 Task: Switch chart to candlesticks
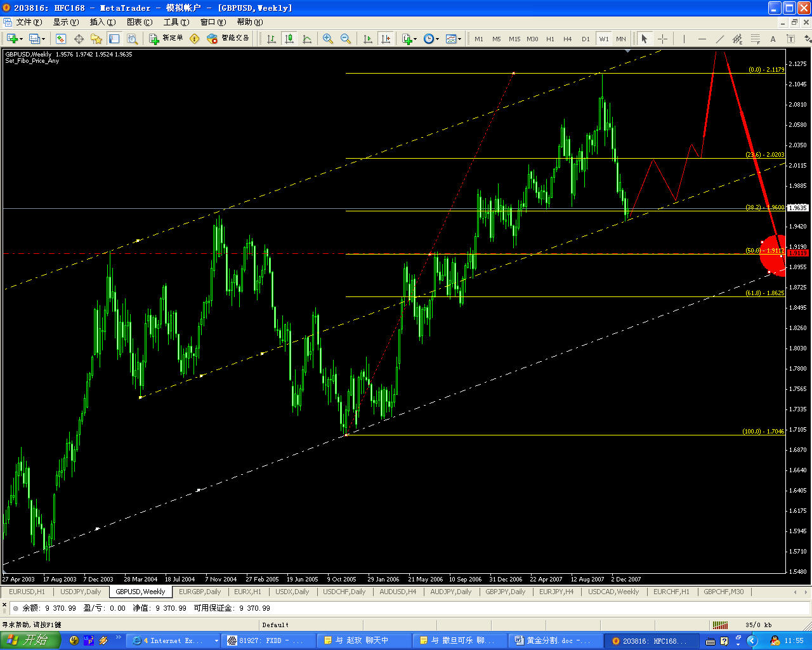289,39
